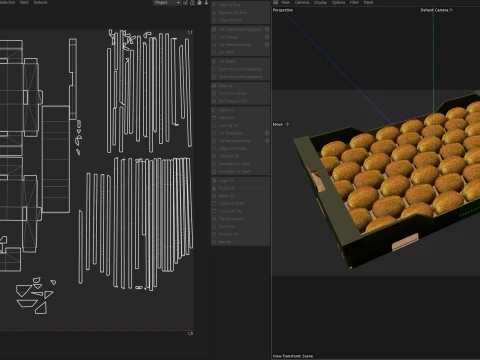Click Boundary to Circle
The image size is (480, 360).
pyautogui.click(x=240, y=164)
